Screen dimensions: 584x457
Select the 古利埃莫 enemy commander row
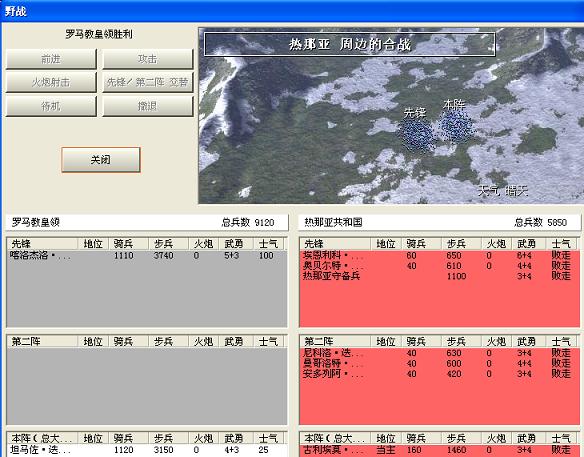coord(439,450)
